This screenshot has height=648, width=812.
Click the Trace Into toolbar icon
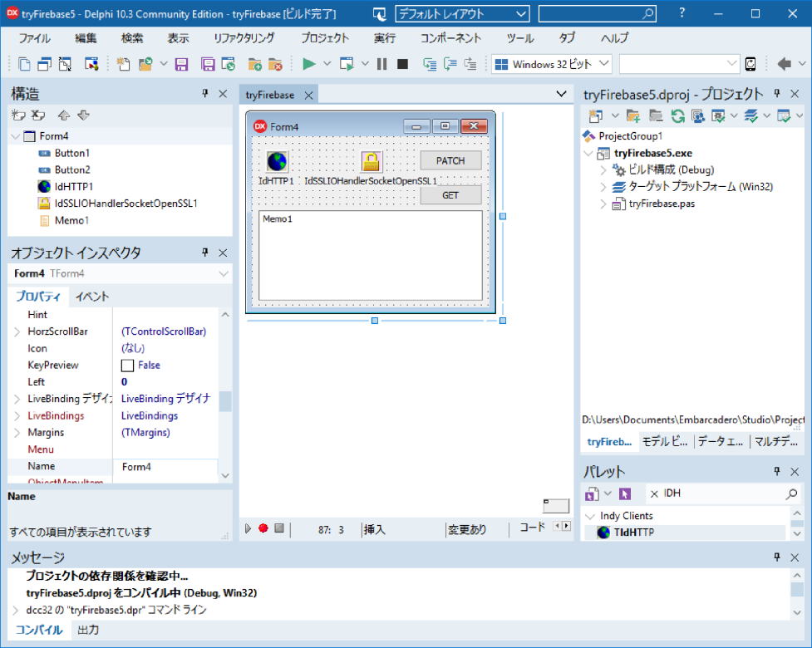430,64
